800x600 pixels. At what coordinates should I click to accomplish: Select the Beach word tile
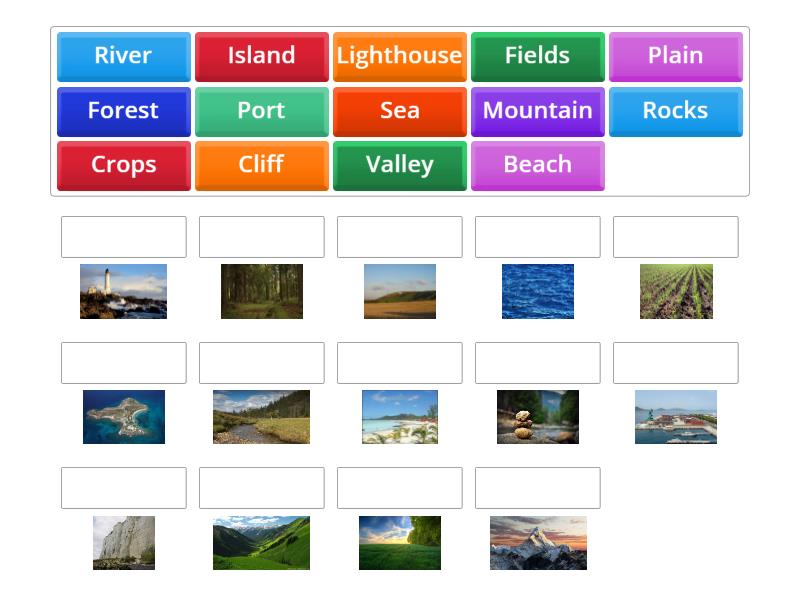coord(537,165)
